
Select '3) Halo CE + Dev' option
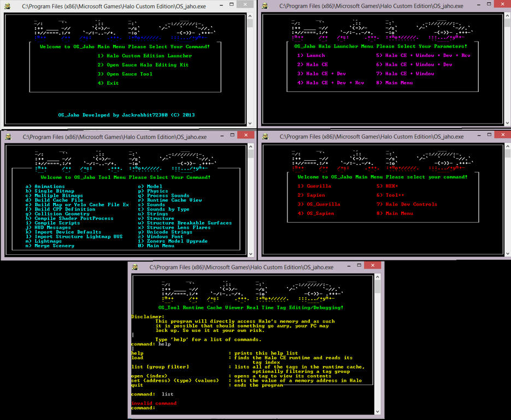click(321, 74)
